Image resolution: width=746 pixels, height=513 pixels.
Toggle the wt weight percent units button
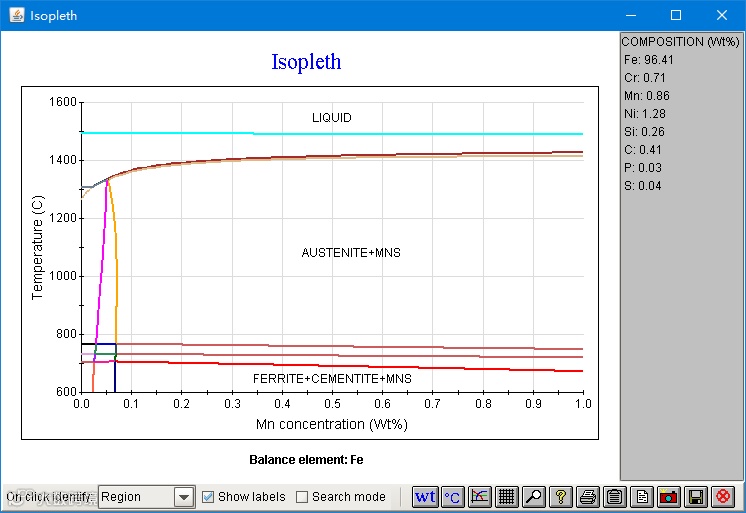(425, 497)
